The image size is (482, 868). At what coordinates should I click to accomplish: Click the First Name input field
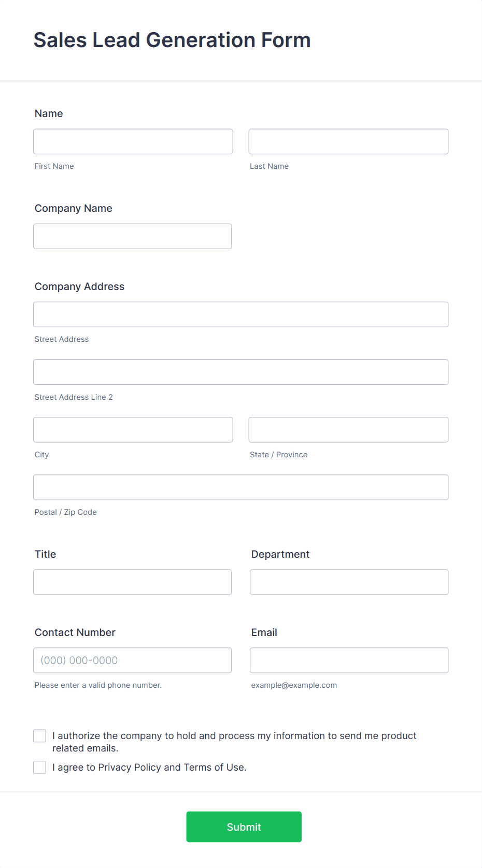point(133,141)
